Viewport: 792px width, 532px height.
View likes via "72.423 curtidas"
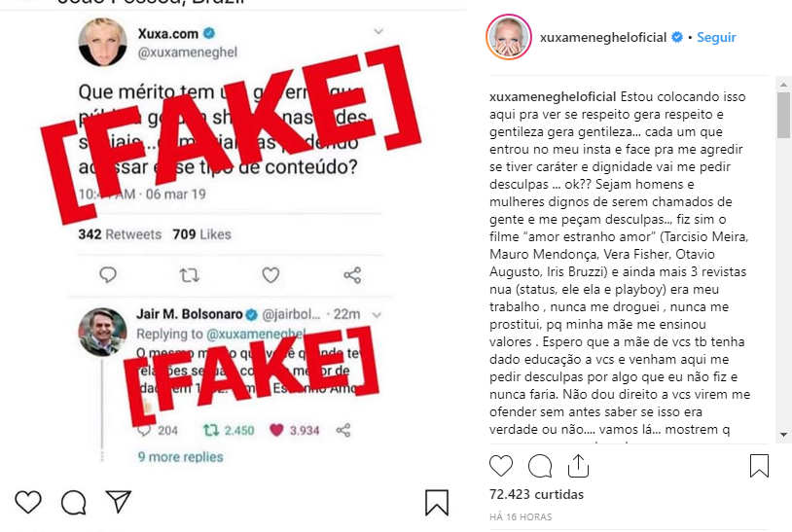point(536,494)
